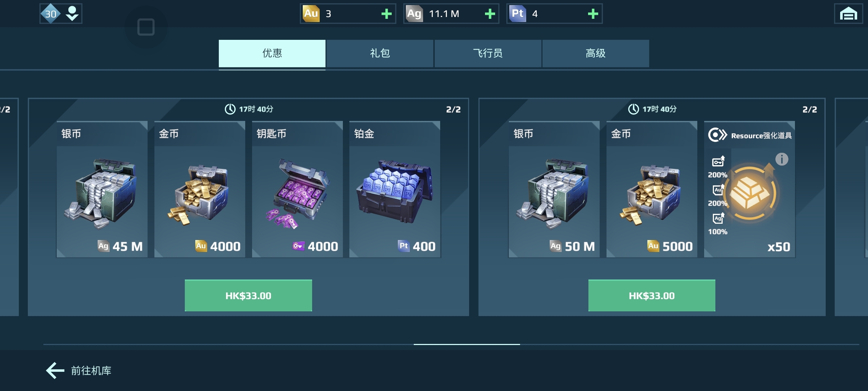Select the 45 M silver chest item
Image resolution: width=868 pixels, height=391 pixels.
tap(102, 189)
